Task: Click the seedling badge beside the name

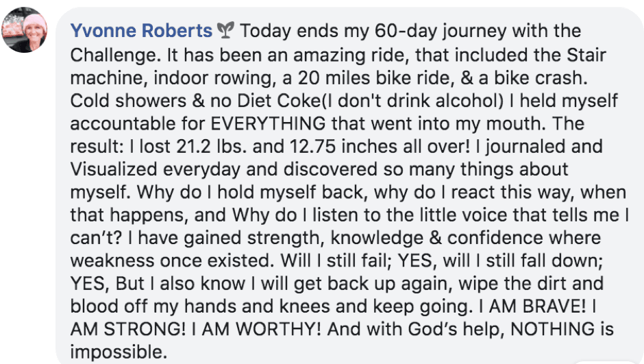Action: pos(225,30)
